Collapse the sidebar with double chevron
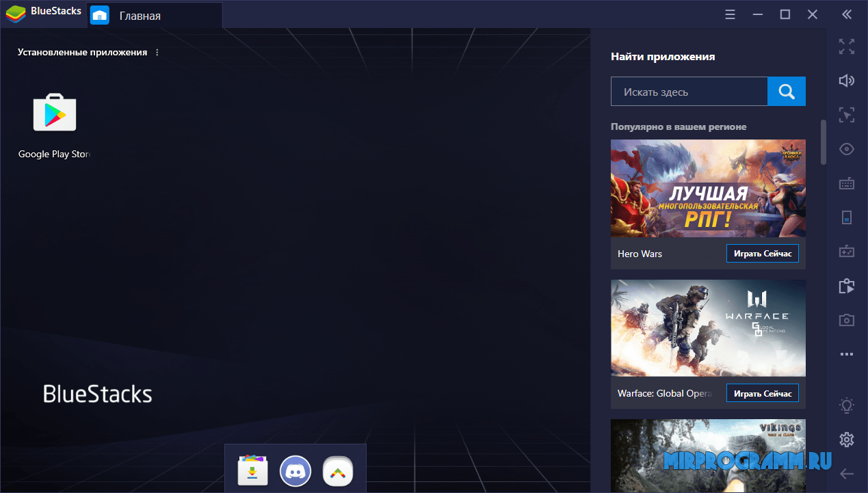 (847, 14)
